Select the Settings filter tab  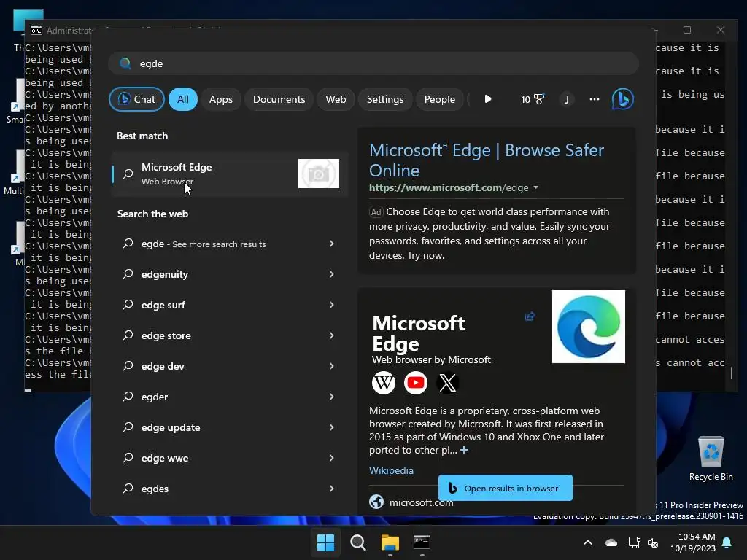[385, 99]
